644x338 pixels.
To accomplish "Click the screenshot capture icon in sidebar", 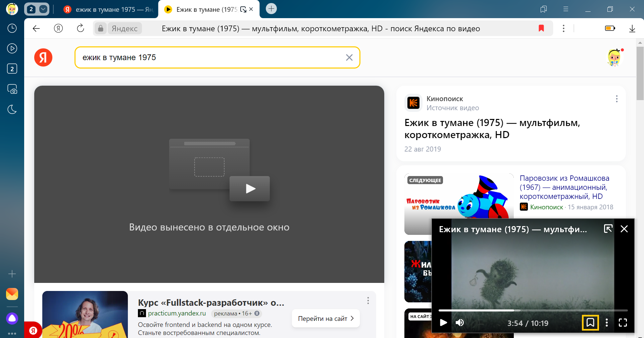I will tap(12, 89).
